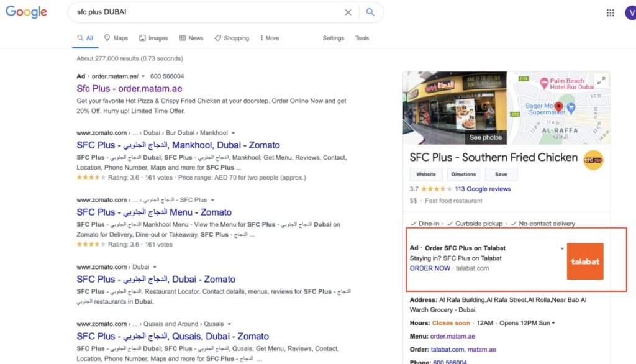Select the Fast food restaurant label

[453, 201]
